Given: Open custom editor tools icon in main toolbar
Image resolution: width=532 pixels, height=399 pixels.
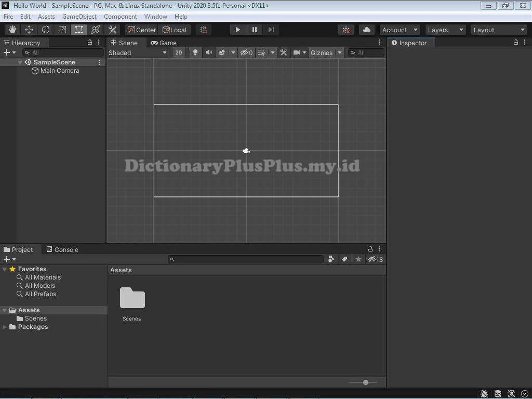Looking at the screenshot, I should (x=112, y=30).
